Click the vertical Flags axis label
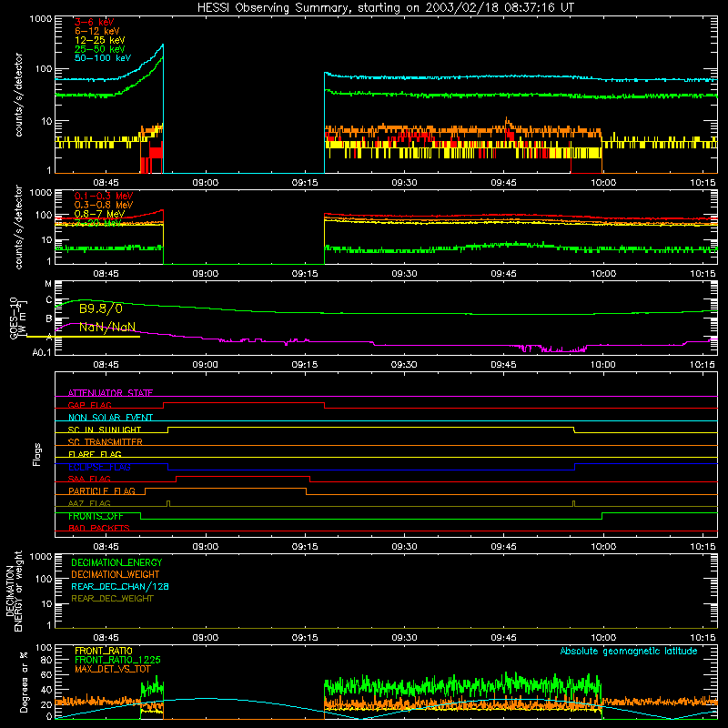This screenshot has width=728, height=728. pos(37,454)
